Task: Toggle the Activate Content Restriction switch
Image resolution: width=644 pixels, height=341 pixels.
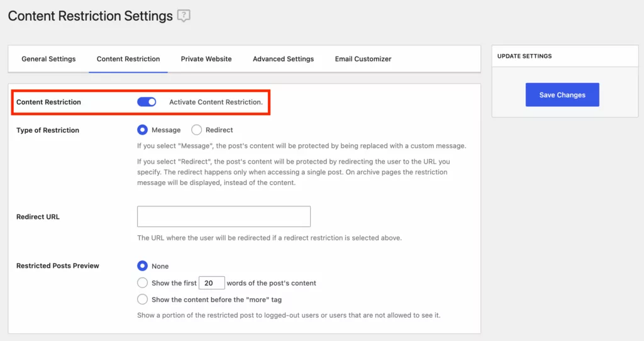Action: point(147,102)
